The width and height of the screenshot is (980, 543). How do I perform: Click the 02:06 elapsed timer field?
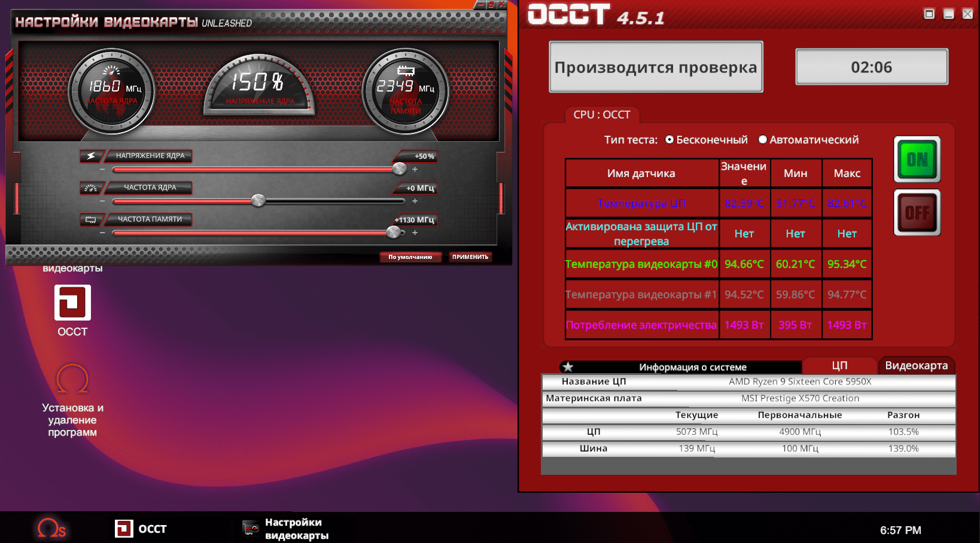point(872,67)
